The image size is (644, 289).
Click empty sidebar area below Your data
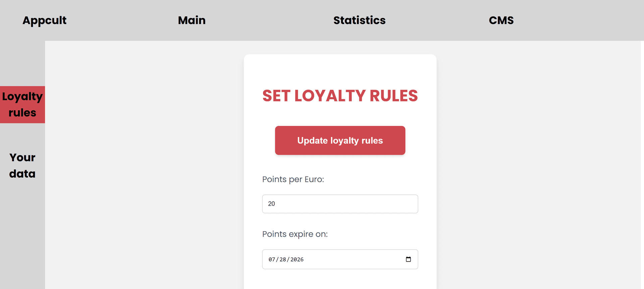coord(22,235)
